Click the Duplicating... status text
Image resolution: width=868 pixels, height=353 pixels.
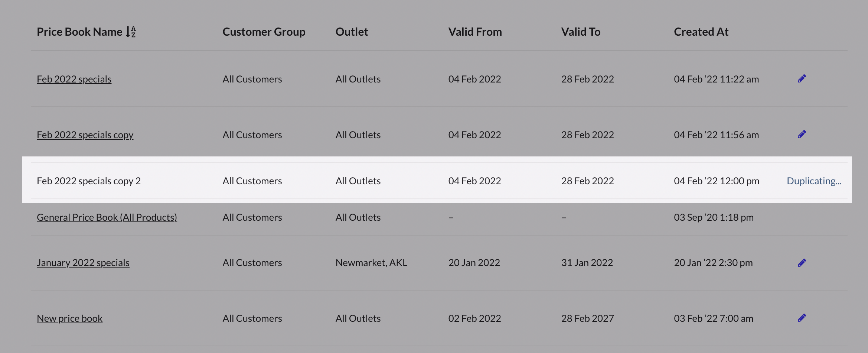[814, 181]
